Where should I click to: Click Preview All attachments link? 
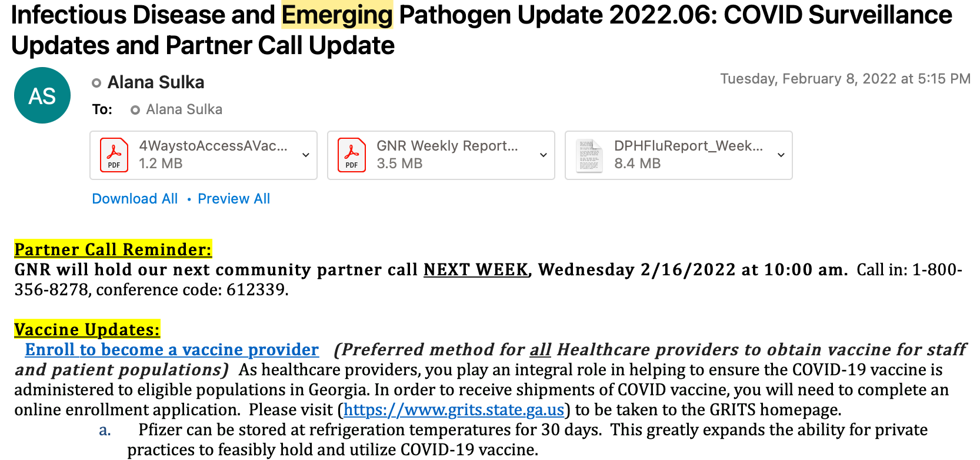pos(234,199)
